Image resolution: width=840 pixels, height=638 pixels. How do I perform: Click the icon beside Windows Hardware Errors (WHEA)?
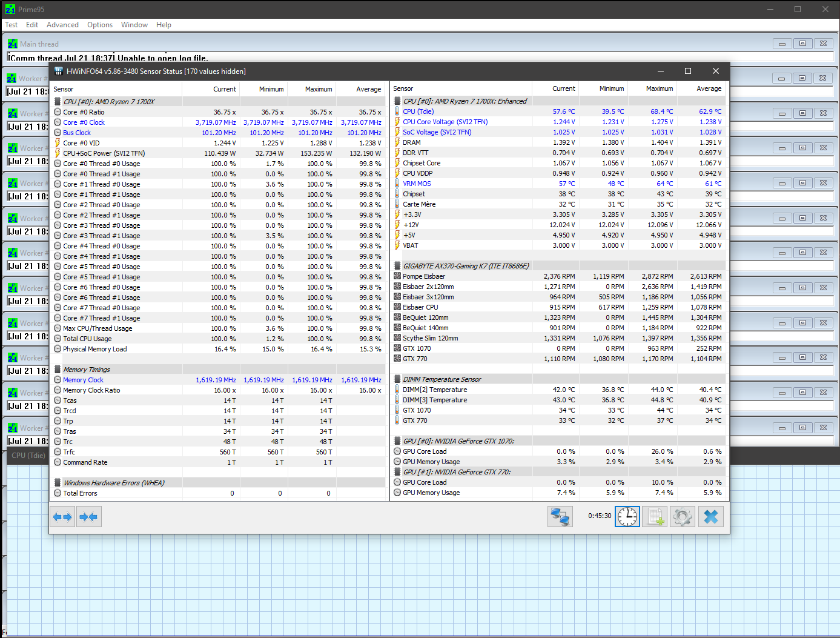point(58,483)
